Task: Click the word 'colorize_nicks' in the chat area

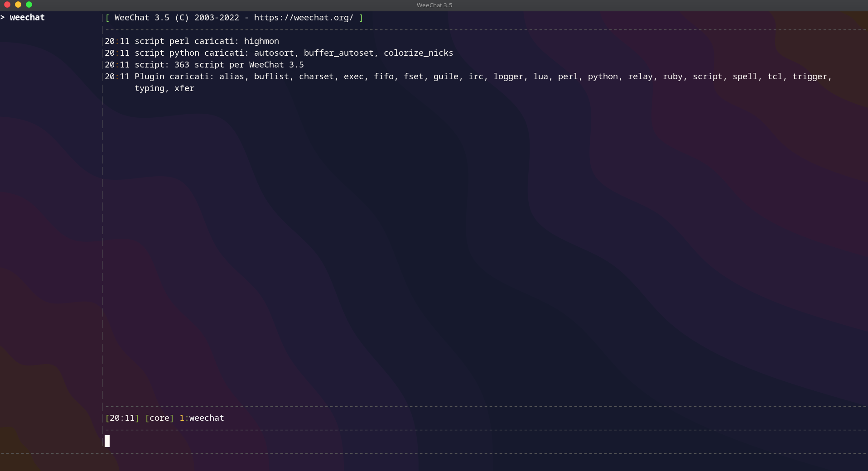Action: (x=419, y=53)
